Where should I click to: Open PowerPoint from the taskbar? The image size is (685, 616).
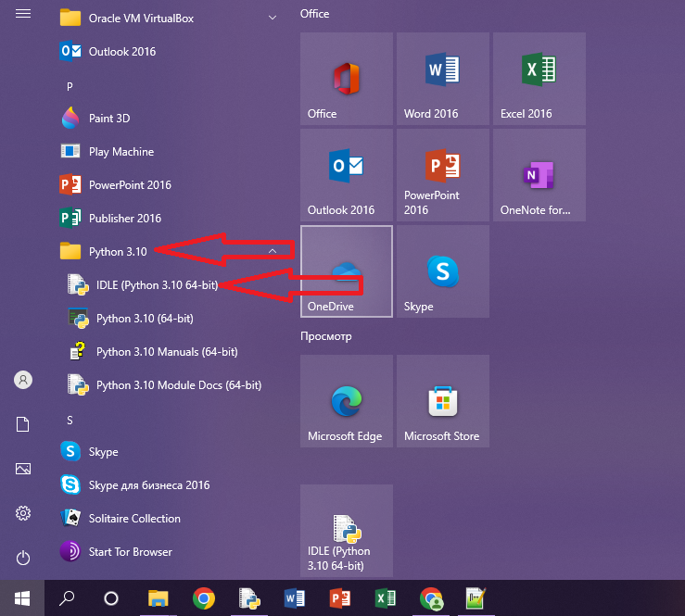[340, 598]
